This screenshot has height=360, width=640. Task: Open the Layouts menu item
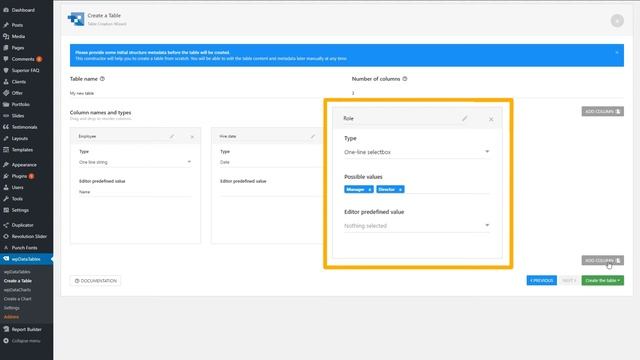coord(20,138)
